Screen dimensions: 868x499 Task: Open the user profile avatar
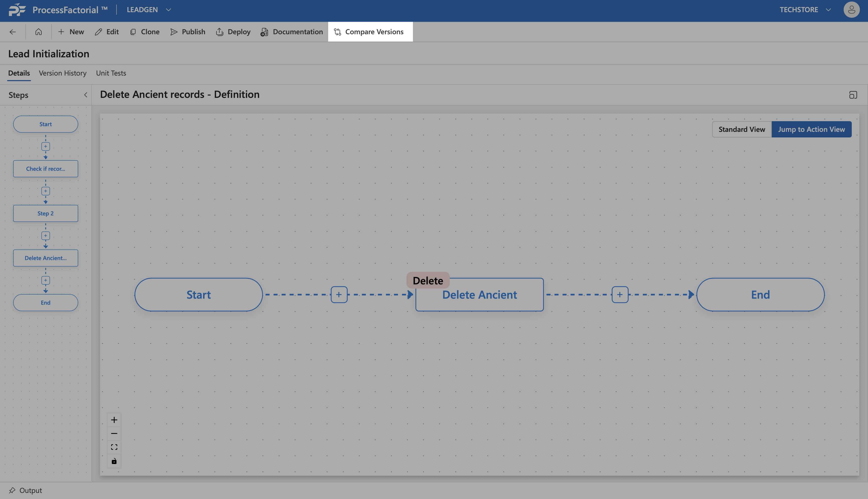[851, 10]
